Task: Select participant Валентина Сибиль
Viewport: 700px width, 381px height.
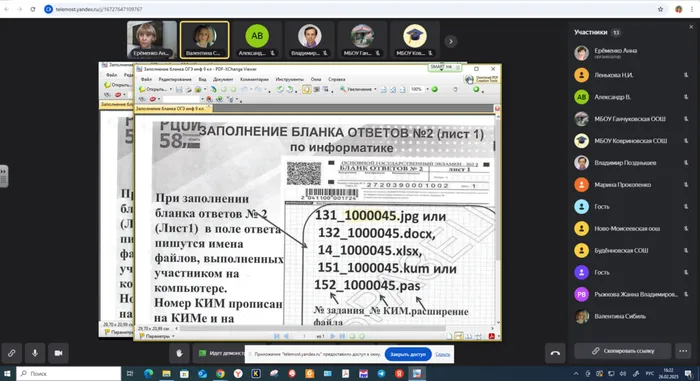Action: tap(632, 316)
